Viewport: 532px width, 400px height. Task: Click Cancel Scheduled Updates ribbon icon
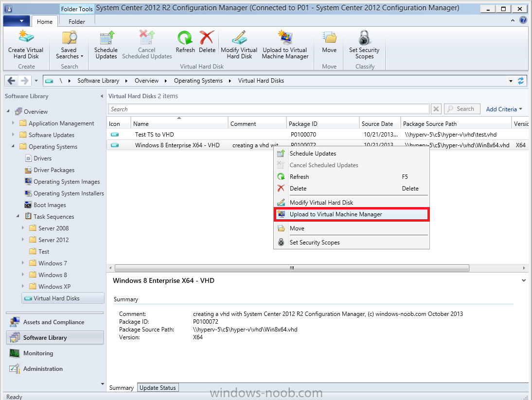click(x=146, y=37)
